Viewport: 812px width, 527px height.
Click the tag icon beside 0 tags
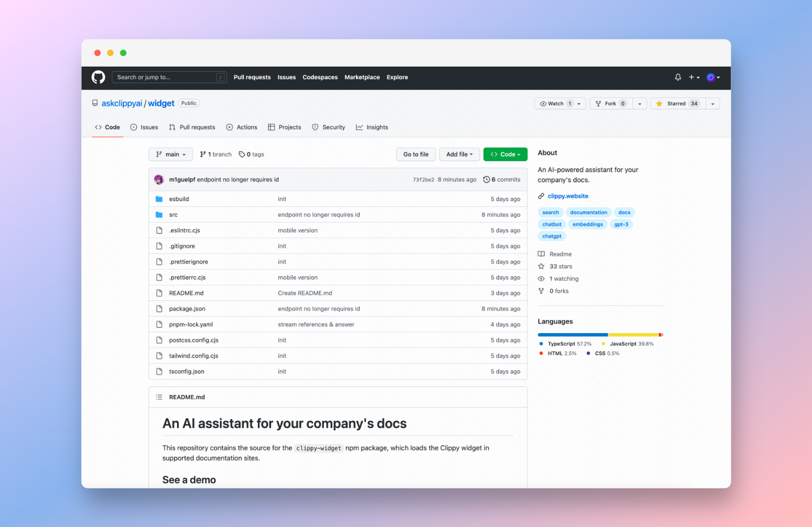(242, 154)
